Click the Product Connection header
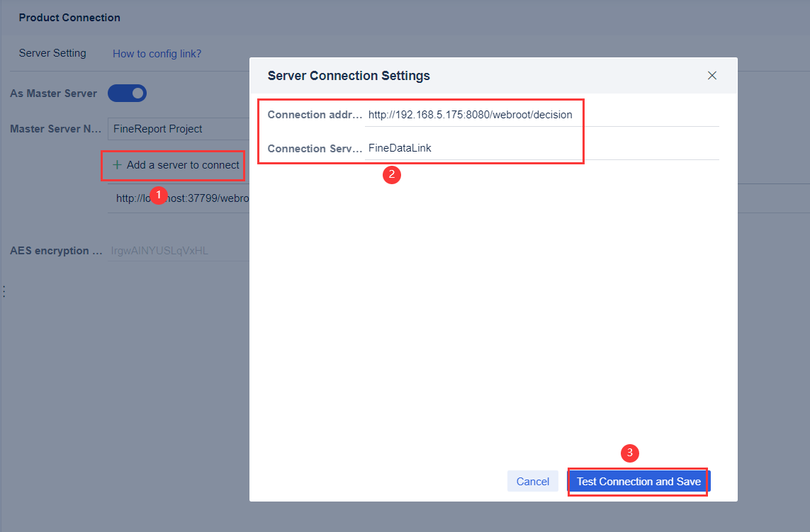 tap(69, 17)
